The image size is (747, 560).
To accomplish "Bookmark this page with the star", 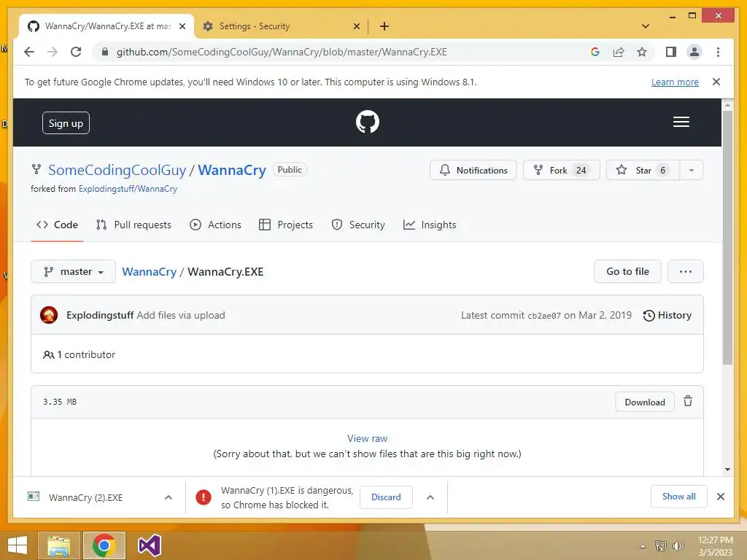I will (x=642, y=52).
